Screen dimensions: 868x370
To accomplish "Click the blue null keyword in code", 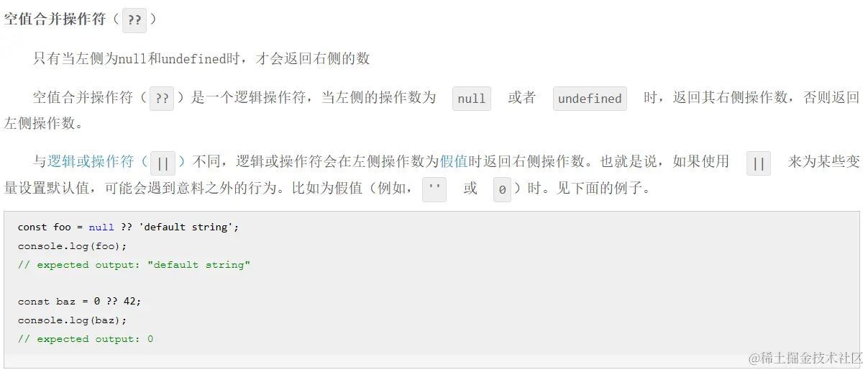I will point(101,227).
